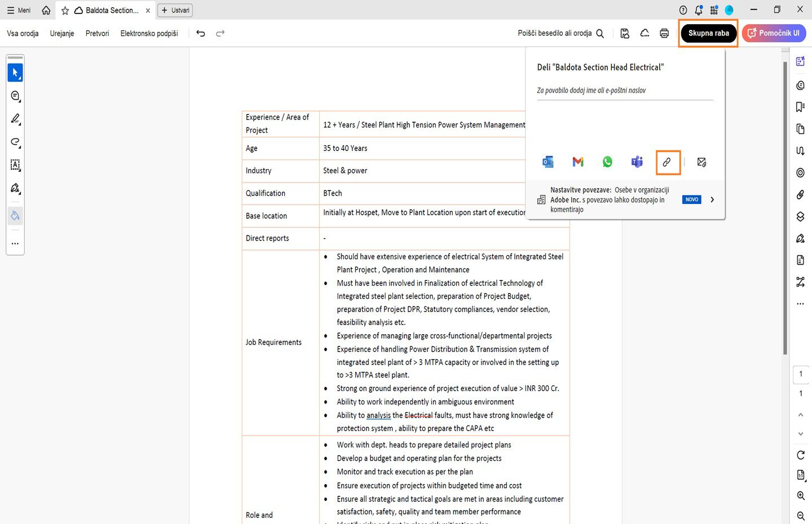Select the signature fill pen tool
The height and width of the screenshot is (524, 812).
coord(15,188)
